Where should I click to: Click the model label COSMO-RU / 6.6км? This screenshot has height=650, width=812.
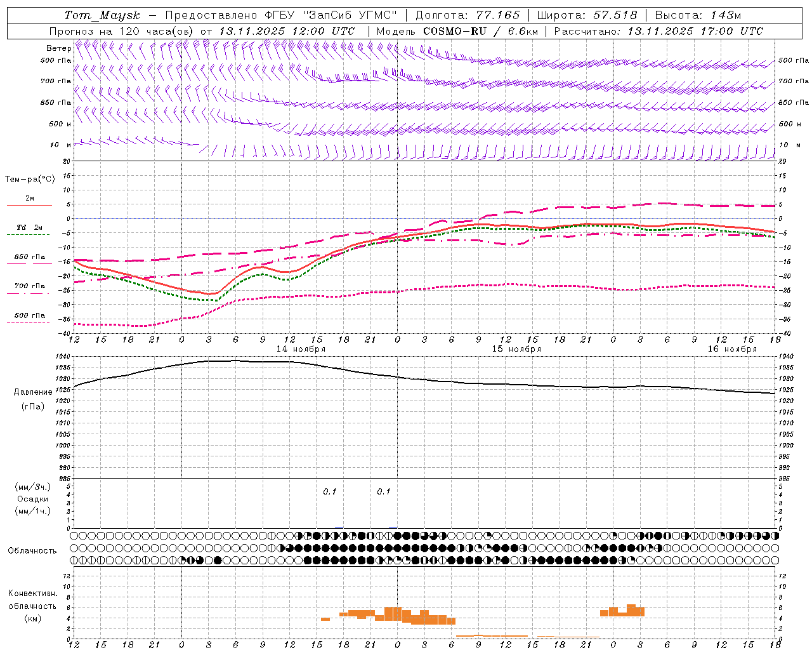pos(481,31)
